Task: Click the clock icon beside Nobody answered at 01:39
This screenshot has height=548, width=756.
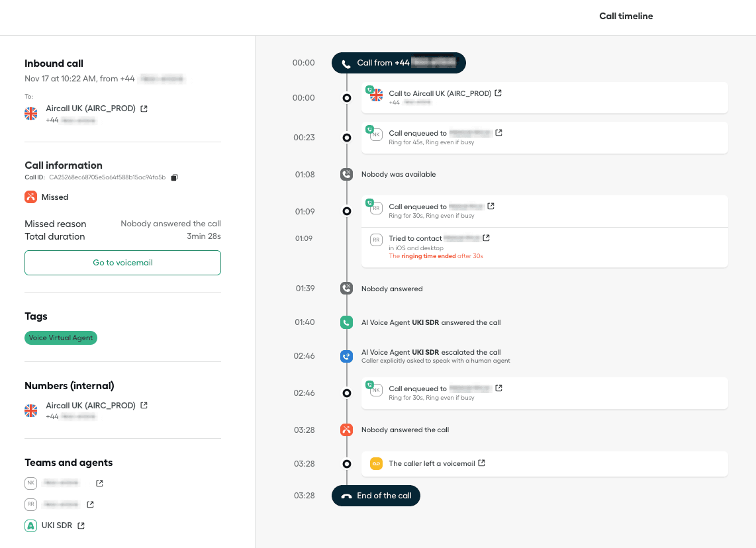Action: pyautogui.click(x=346, y=288)
